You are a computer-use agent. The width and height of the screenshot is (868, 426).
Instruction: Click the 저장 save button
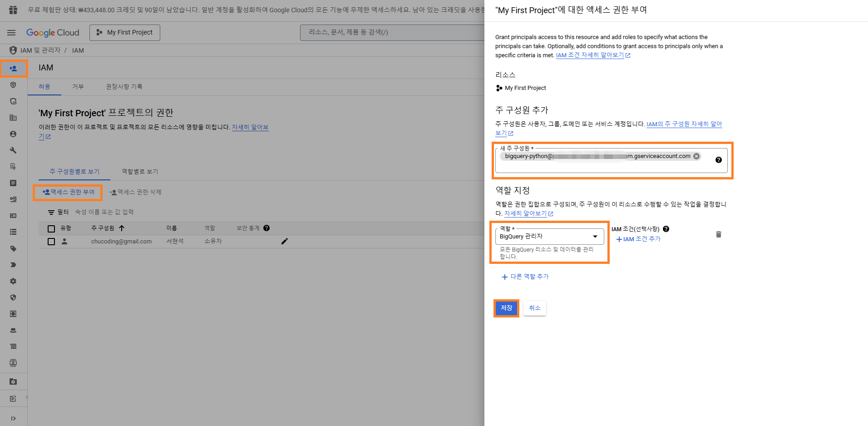tap(506, 308)
